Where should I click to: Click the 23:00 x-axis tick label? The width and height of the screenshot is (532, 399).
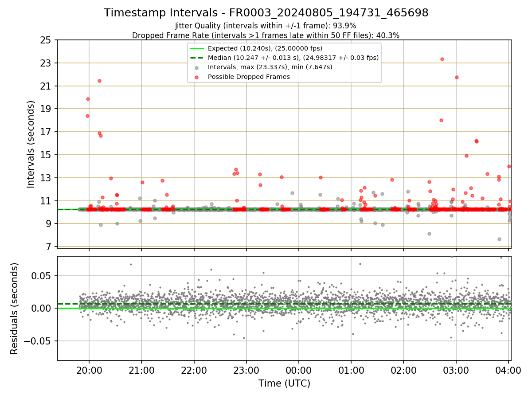pyautogui.click(x=246, y=370)
